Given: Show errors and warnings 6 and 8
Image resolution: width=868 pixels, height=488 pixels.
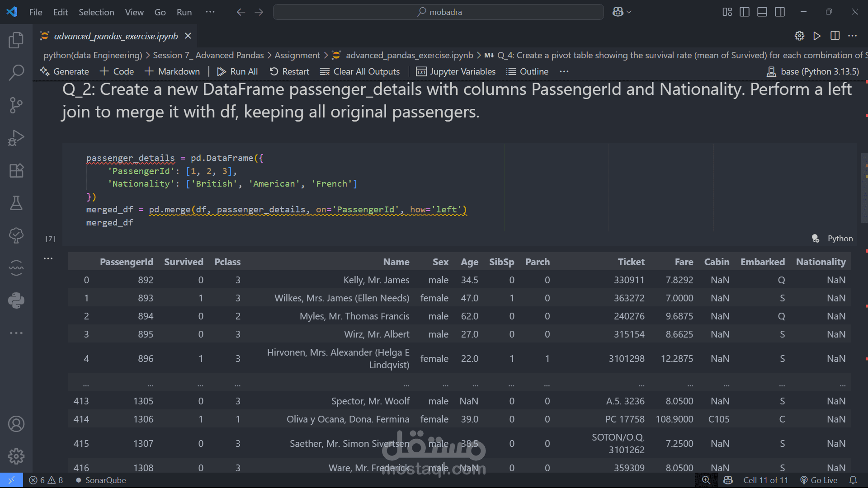Looking at the screenshot, I should tap(46, 480).
